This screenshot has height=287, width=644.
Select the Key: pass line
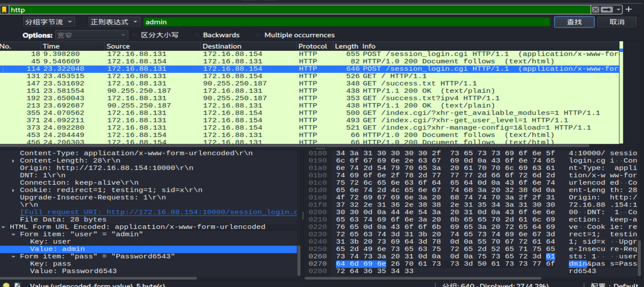pyautogui.click(x=50, y=264)
